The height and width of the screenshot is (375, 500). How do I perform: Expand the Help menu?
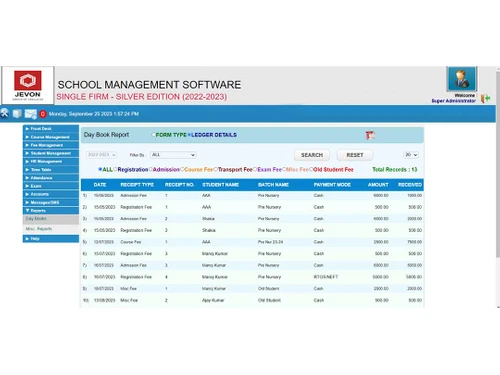(51, 239)
